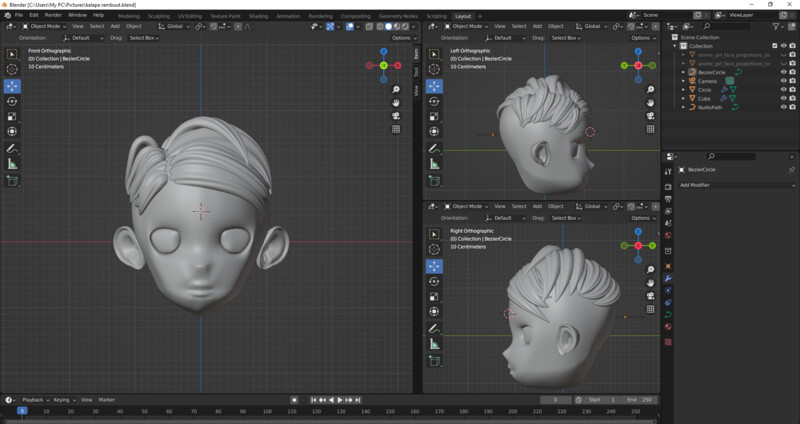
Task: Expand the Cube item in outliner
Action: click(x=683, y=99)
